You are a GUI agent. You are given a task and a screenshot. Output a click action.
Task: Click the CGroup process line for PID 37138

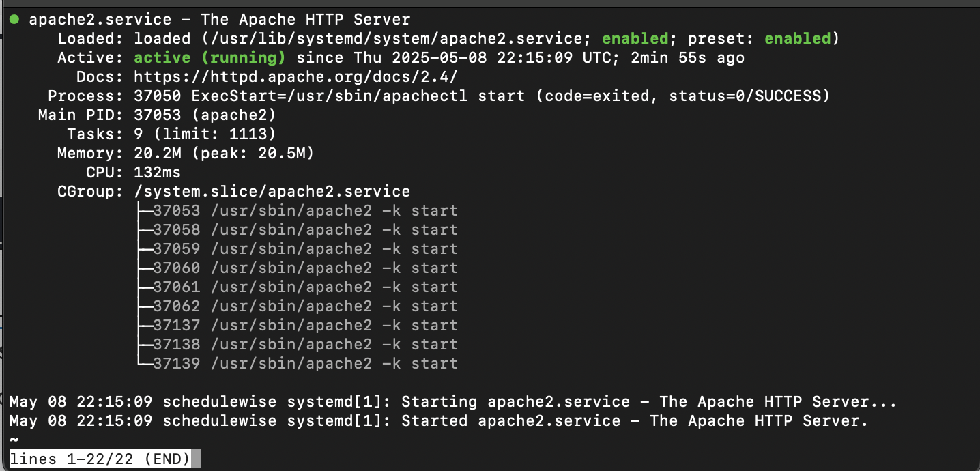(305, 345)
